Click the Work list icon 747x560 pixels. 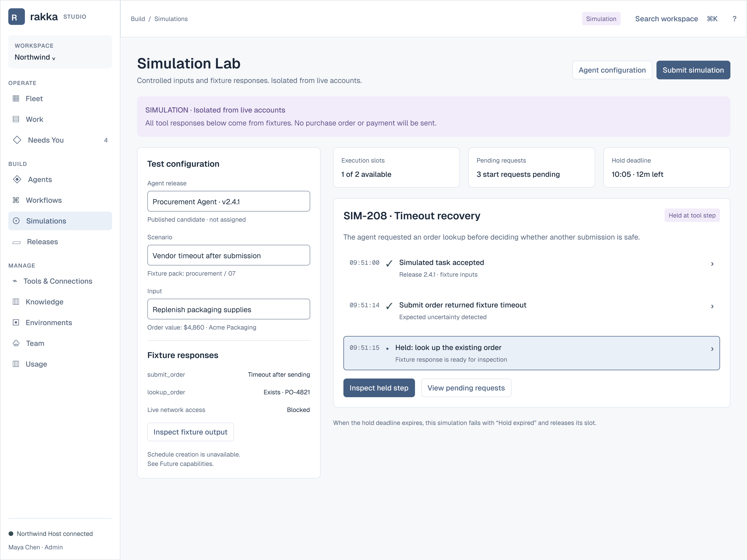(x=16, y=119)
